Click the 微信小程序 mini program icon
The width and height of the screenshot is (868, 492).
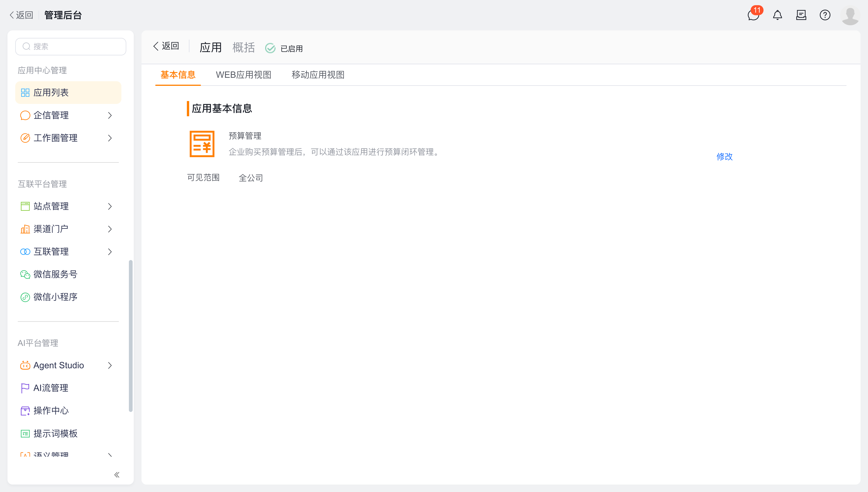(25, 297)
